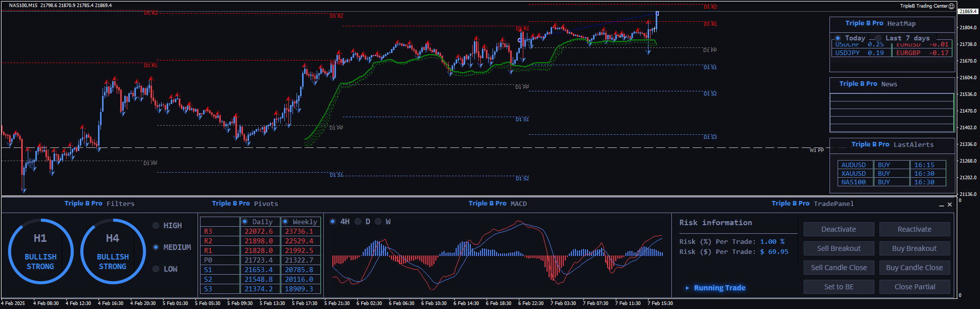
Task: Click the Set to BE button
Action: pyautogui.click(x=839, y=287)
